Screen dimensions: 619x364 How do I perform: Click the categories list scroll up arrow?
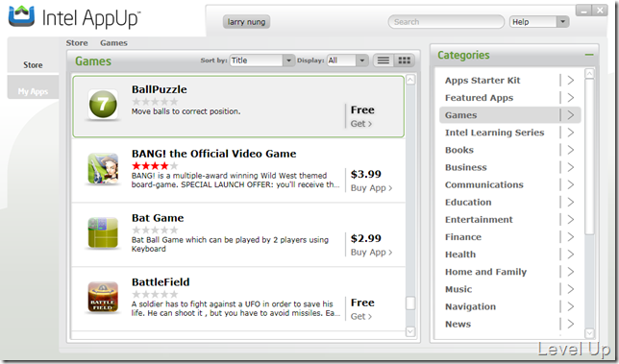(589, 73)
